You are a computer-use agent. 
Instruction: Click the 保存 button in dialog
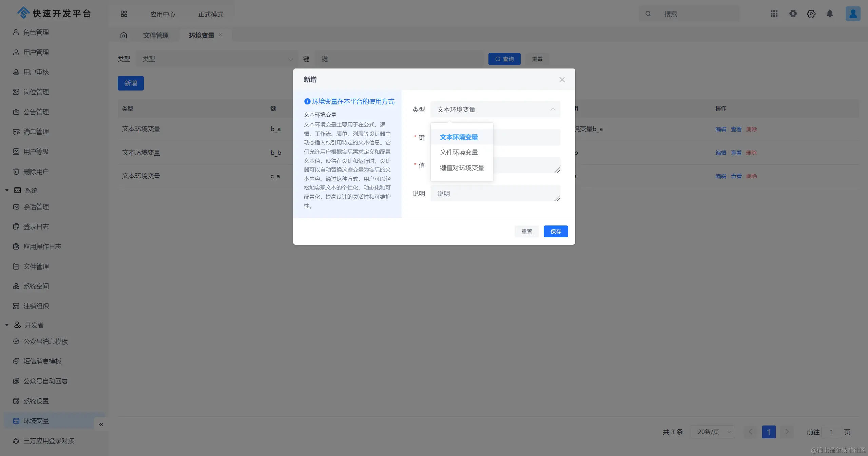555,232
